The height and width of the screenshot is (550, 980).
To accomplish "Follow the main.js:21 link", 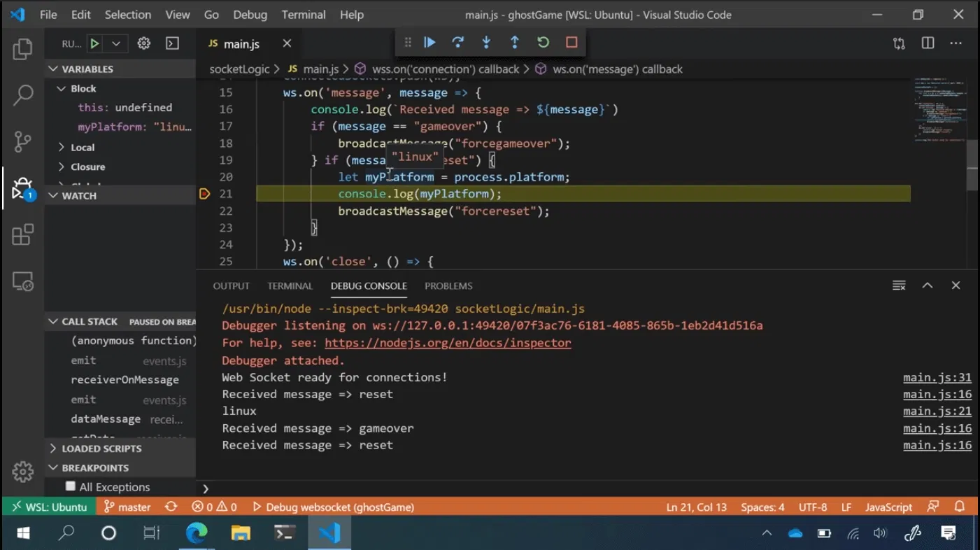I will [937, 411].
